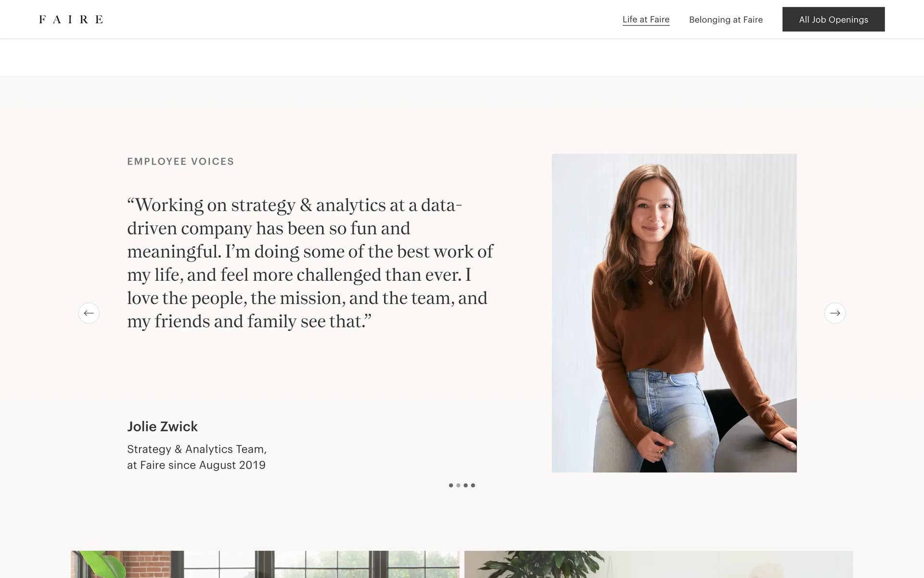
Task: Go to the last carousel pagination dot
Action: (x=473, y=486)
